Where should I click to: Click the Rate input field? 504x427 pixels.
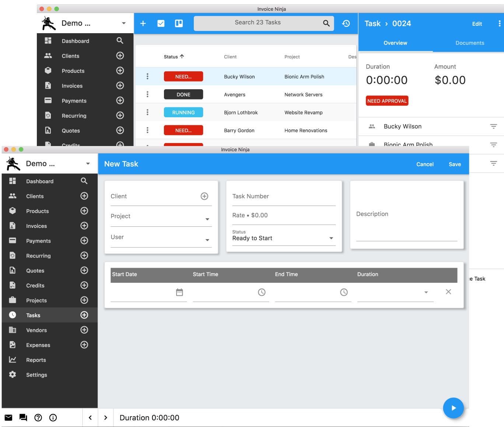pos(284,215)
